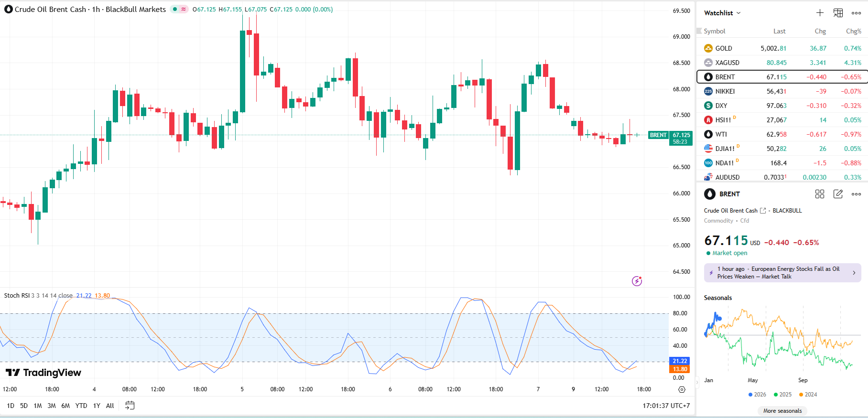Toggle the 2026 seasonal line
Image resolution: width=868 pixels, height=418 pixels.
[x=757, y=395]
